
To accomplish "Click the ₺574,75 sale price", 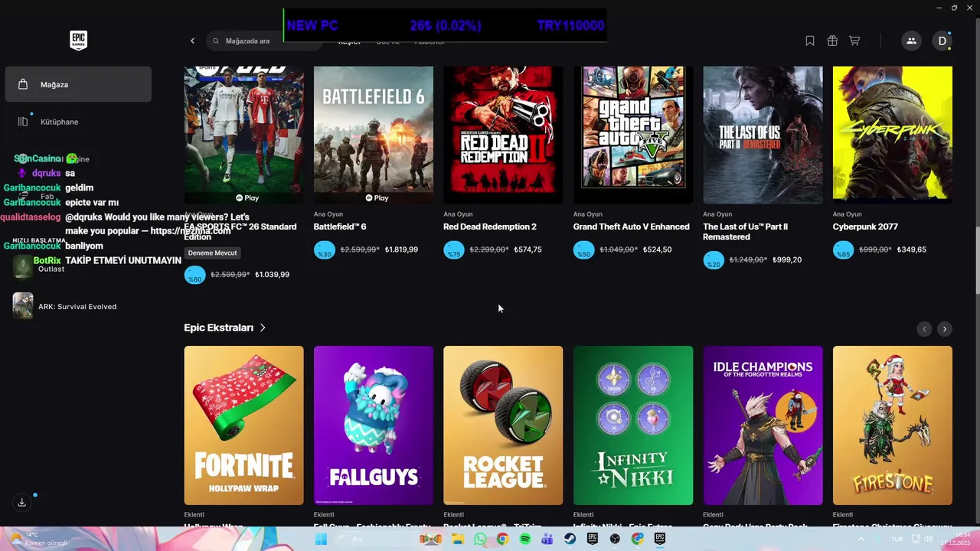I will pos(528,249).
